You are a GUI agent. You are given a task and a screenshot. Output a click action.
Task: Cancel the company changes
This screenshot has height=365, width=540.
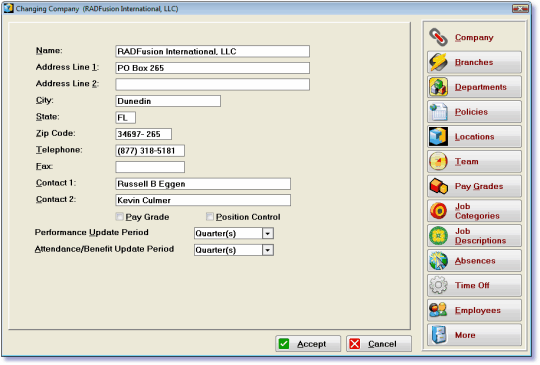pos(379,344)
